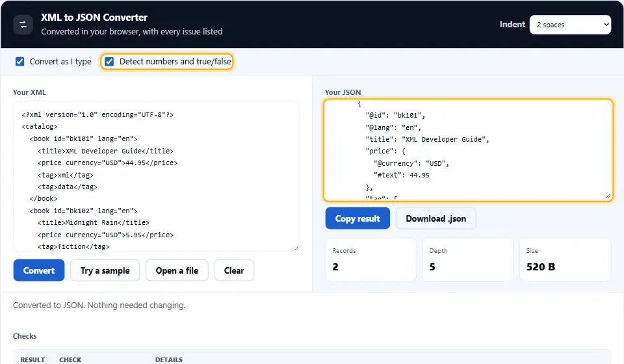Click the <tag>fiction</tag> line in XML
Viewport: 624px width, 364px height.
73,246
